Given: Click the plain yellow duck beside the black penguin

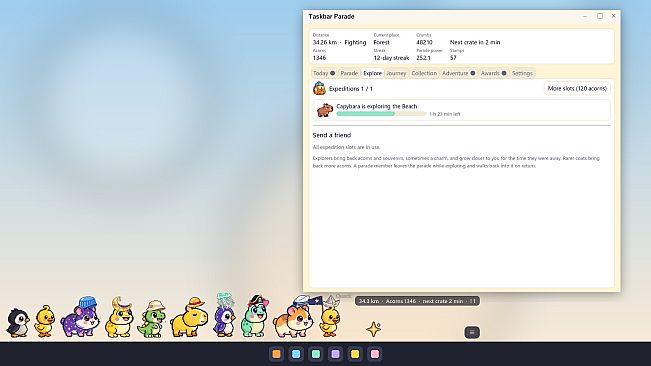Looking at the screenshot, I should (44, 321).
